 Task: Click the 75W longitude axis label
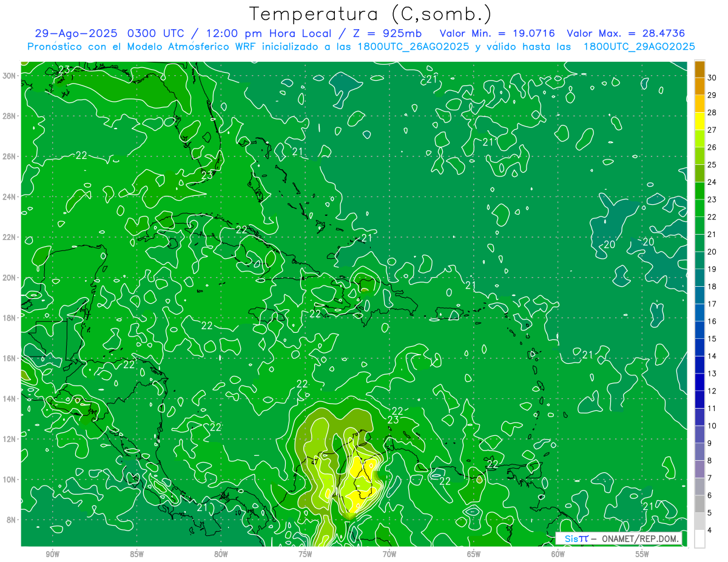(x=305, y=554)
